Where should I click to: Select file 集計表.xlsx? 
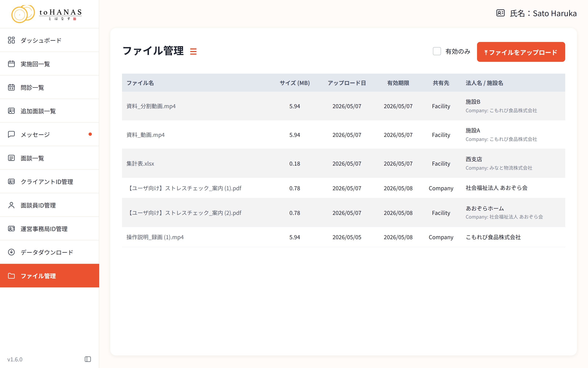pos(140,164)
